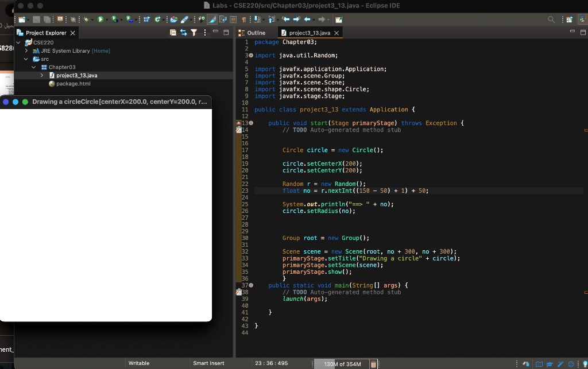Image resolution: width=588 pixels, height=369 pixels.
Task: Open the New wizard dropdown arrow
Action: click(28, 18)
